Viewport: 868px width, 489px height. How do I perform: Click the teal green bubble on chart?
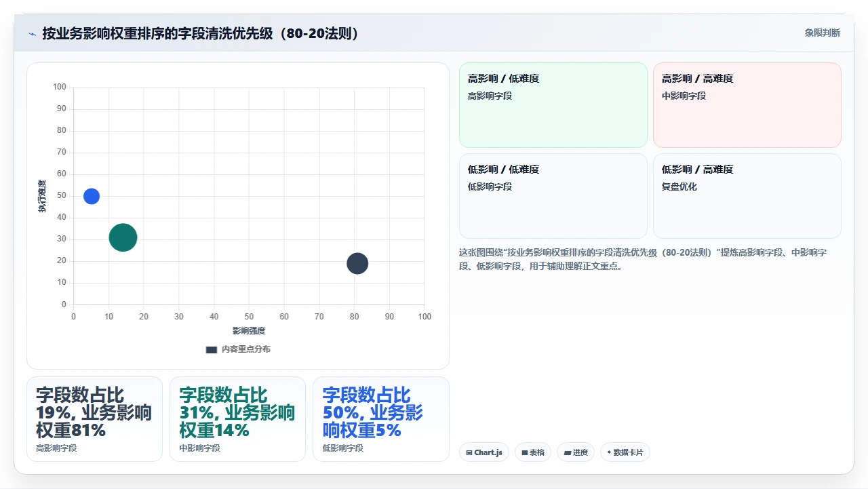coord(123,237)
